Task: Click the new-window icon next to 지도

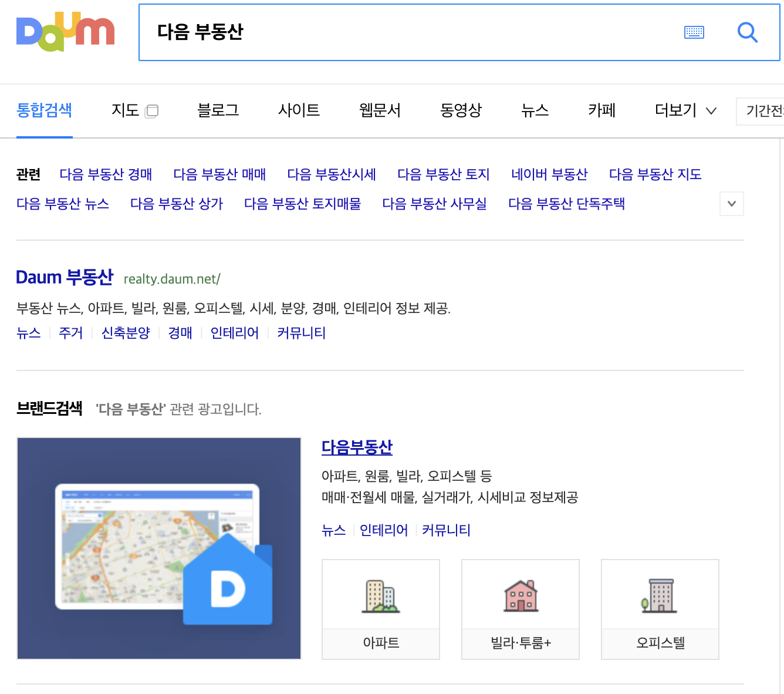Action: [151, 111]
